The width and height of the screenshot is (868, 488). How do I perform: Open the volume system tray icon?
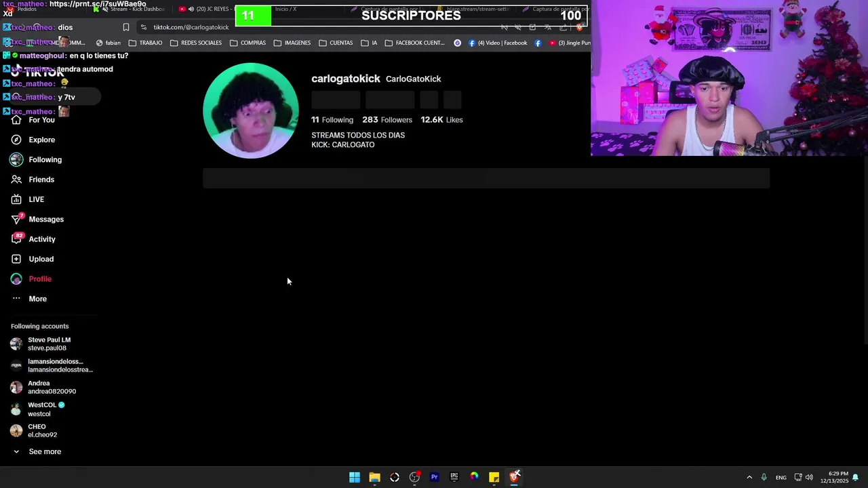point(809,477)
